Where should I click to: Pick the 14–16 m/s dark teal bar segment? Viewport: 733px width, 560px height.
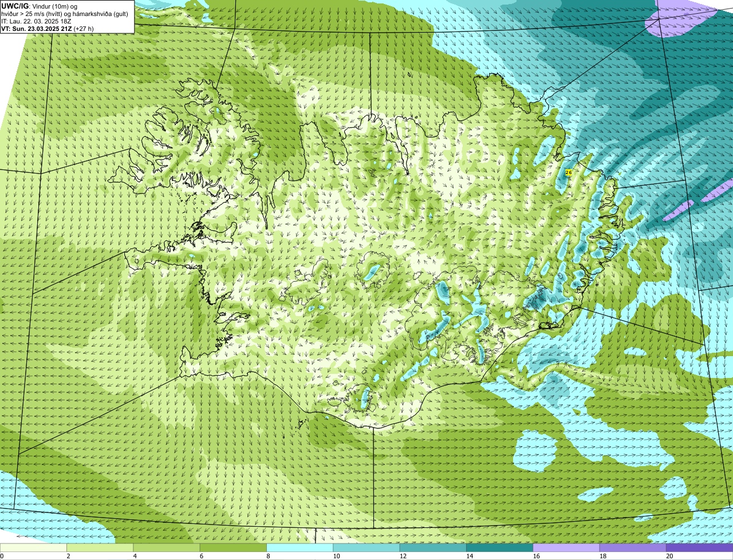click(499, 548)
